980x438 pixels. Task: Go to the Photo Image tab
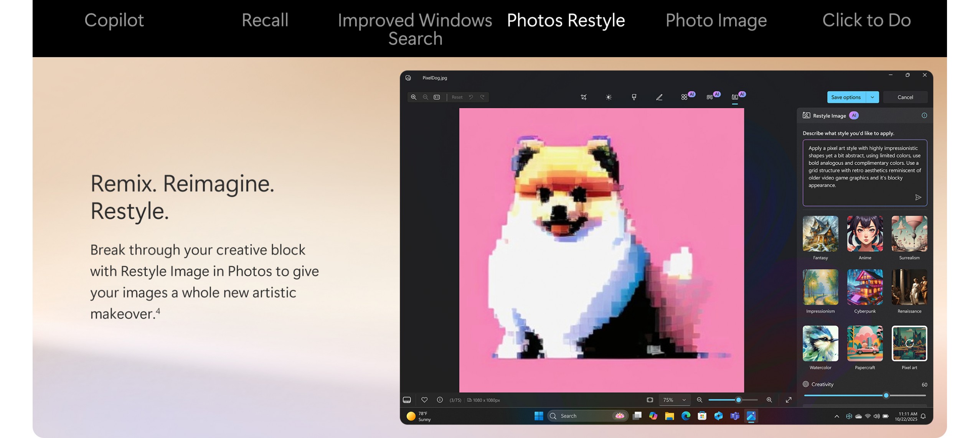(x=716, y=20)
